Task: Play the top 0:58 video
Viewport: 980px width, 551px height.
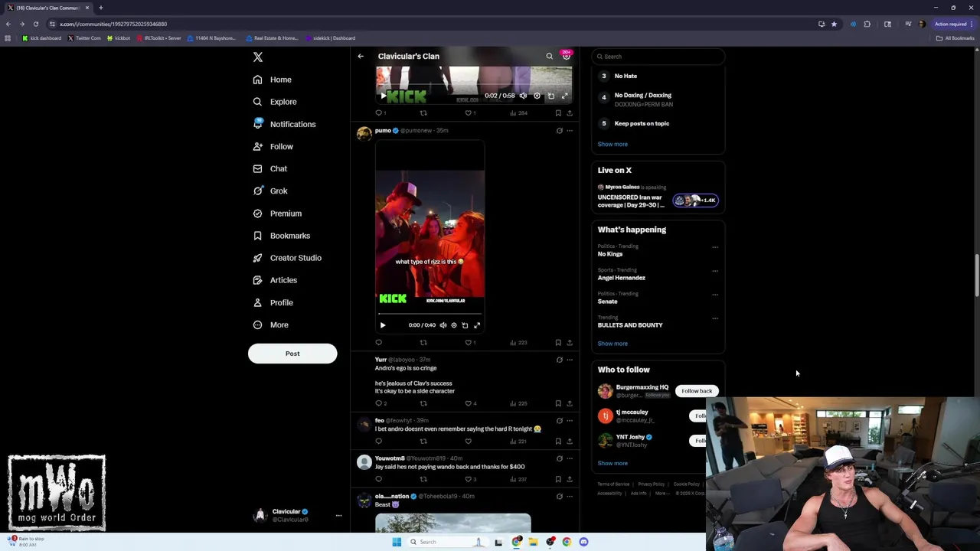Action: point(383,96)
